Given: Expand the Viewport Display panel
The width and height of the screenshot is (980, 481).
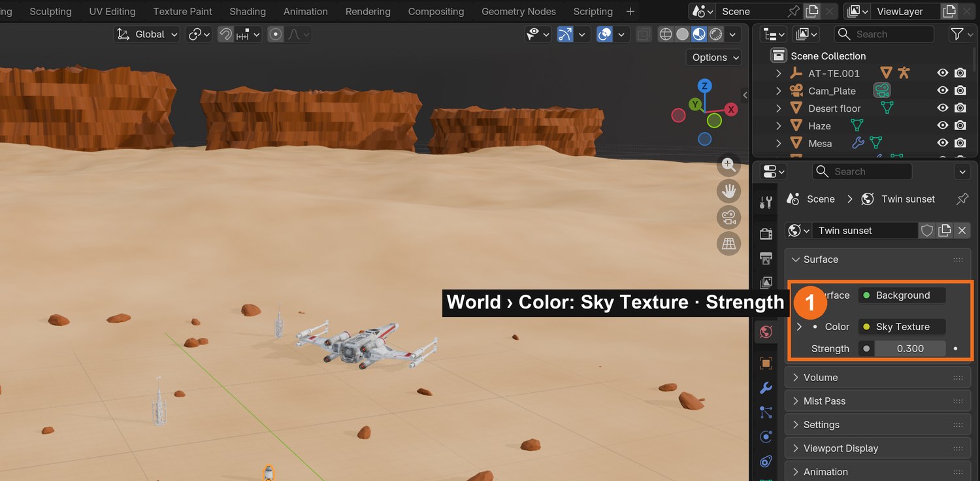Looking at the screenshot, I should click(877, 448).
